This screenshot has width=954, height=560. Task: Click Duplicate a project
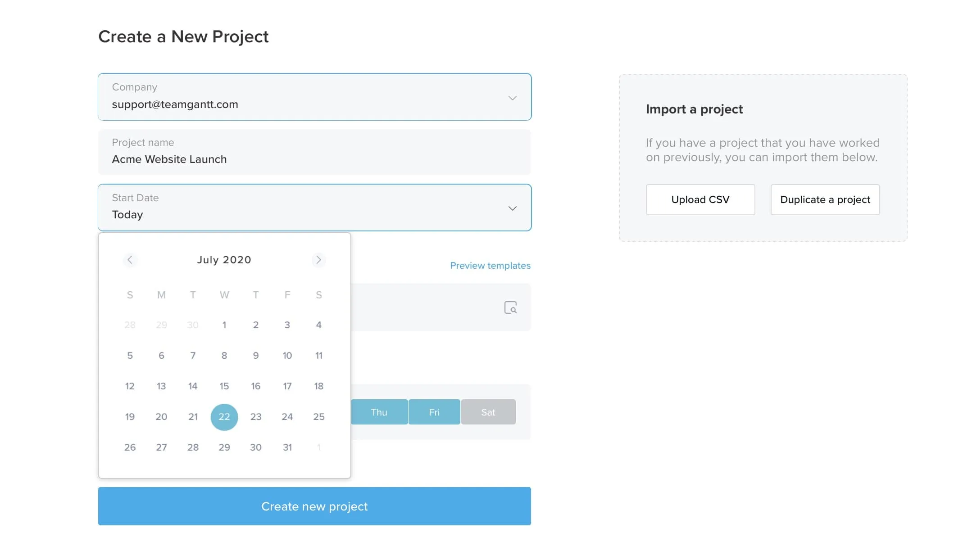(x=825, y=199)
